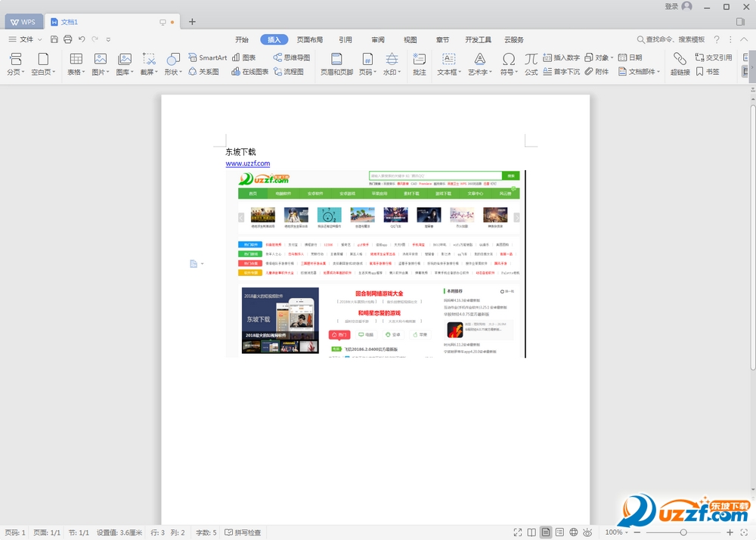Insert a 超链接 hyperlink
Viewport: 756px width, 540px height.
pyautogui.click(x=680, y=64)
